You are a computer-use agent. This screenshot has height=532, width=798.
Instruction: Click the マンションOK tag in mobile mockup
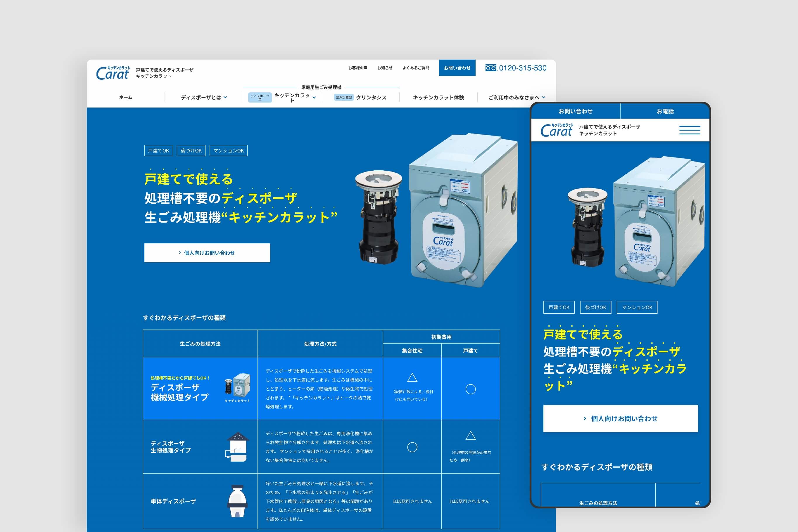[637, 307]
